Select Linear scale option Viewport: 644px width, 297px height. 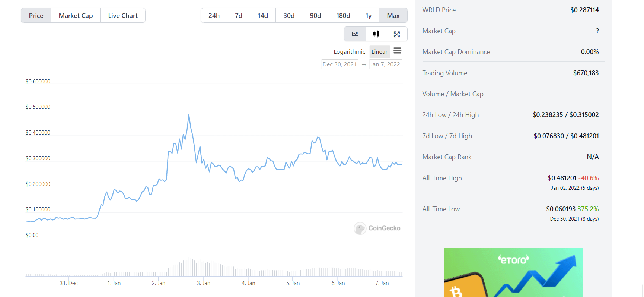pyautogui.click(x=379, y=52)
